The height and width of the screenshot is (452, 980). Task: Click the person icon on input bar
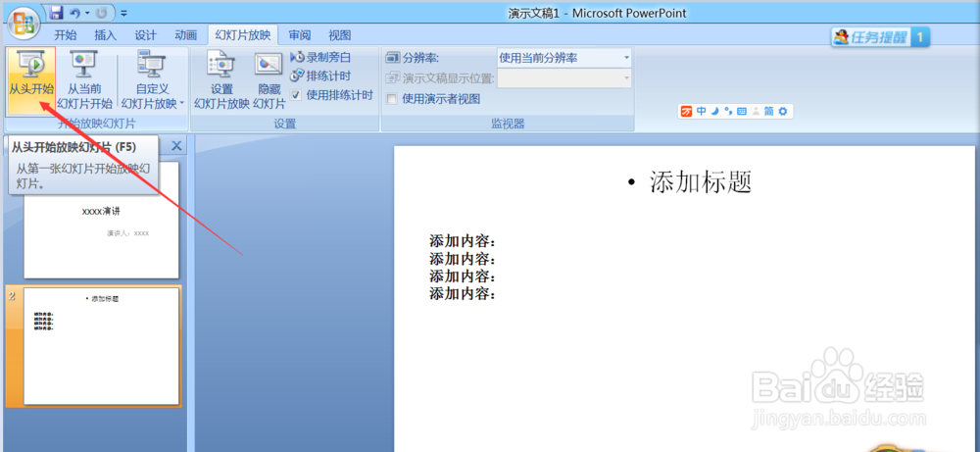click(x=756, y=111)
